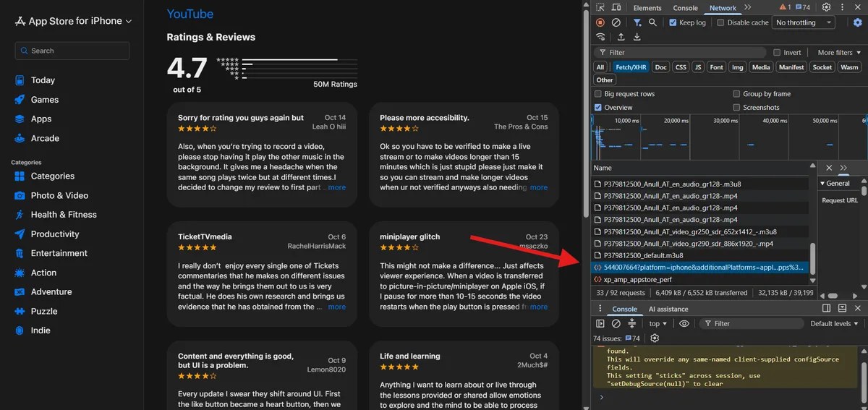Click the 74 messages counter in top bar
The image size is (868, 410).
[803, 7]
